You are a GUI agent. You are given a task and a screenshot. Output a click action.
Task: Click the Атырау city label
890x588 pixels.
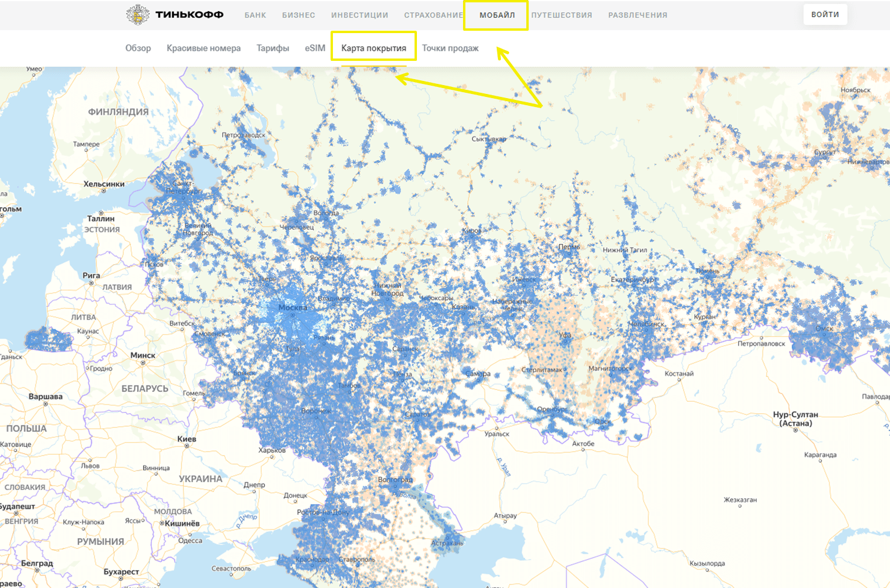[x=505, y=516]
